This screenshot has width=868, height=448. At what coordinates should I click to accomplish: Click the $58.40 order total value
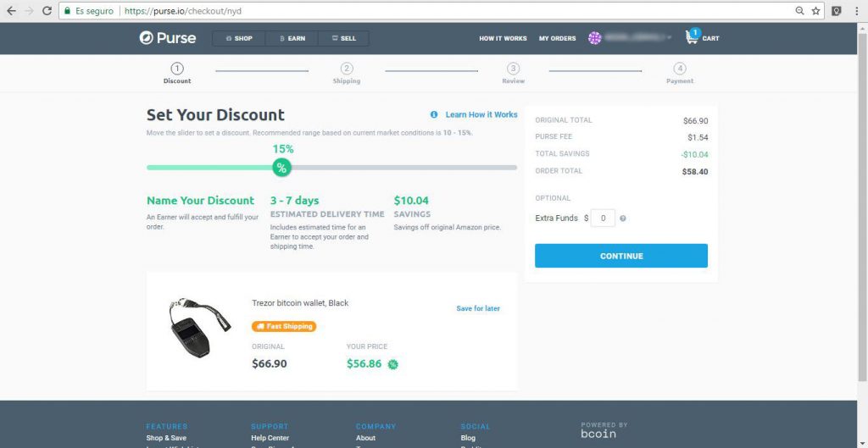(695, 171)
